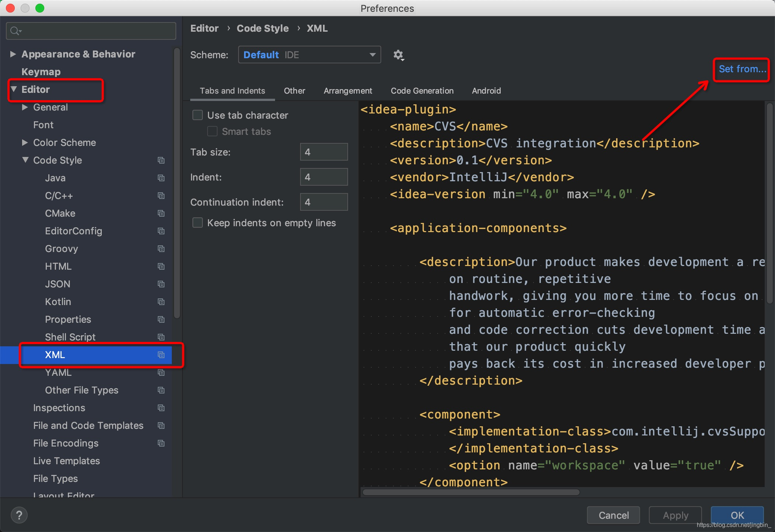
Task: Expand the General subsection arrow
Action: coord(25,107)
